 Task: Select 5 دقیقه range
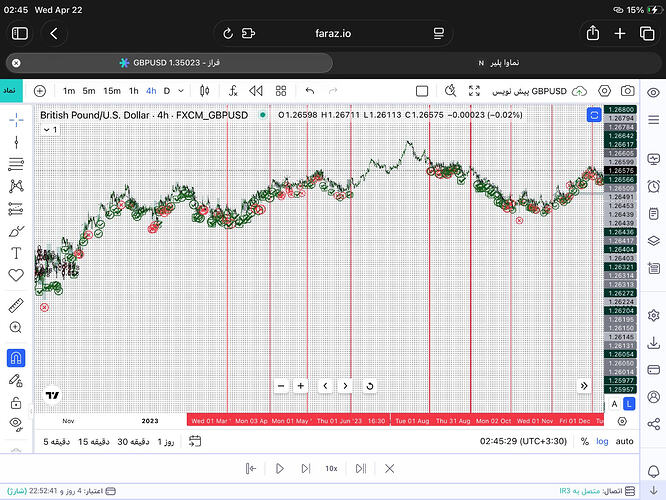pyautogui.click(x=56, y=442)
